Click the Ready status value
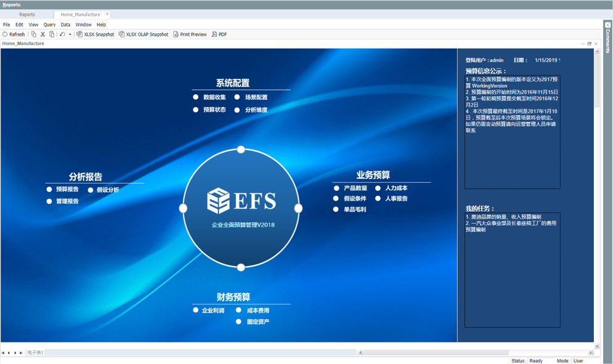The width and height of the screenshot is (613, 364). tap(536, 361)
